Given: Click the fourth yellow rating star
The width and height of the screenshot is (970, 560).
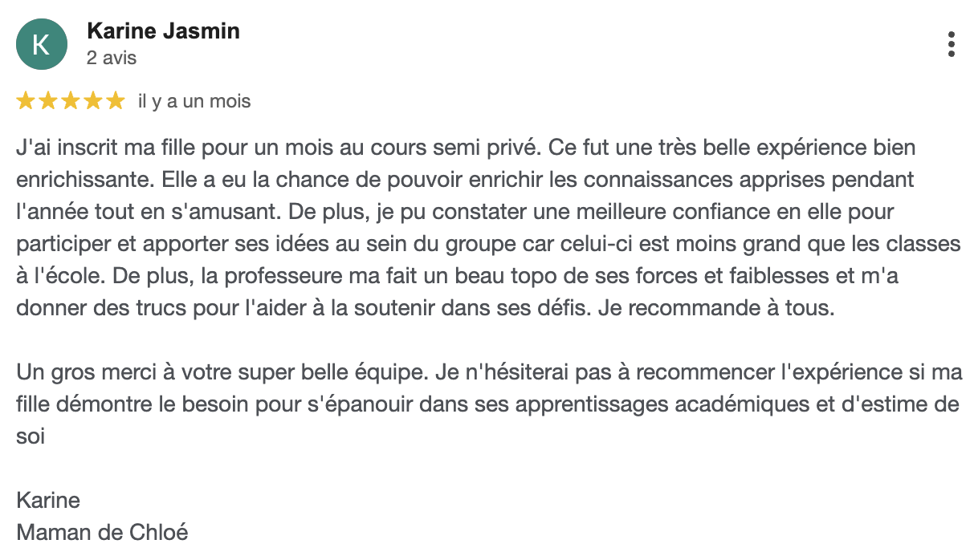Looking at the screenshot, I should (93, 101).
